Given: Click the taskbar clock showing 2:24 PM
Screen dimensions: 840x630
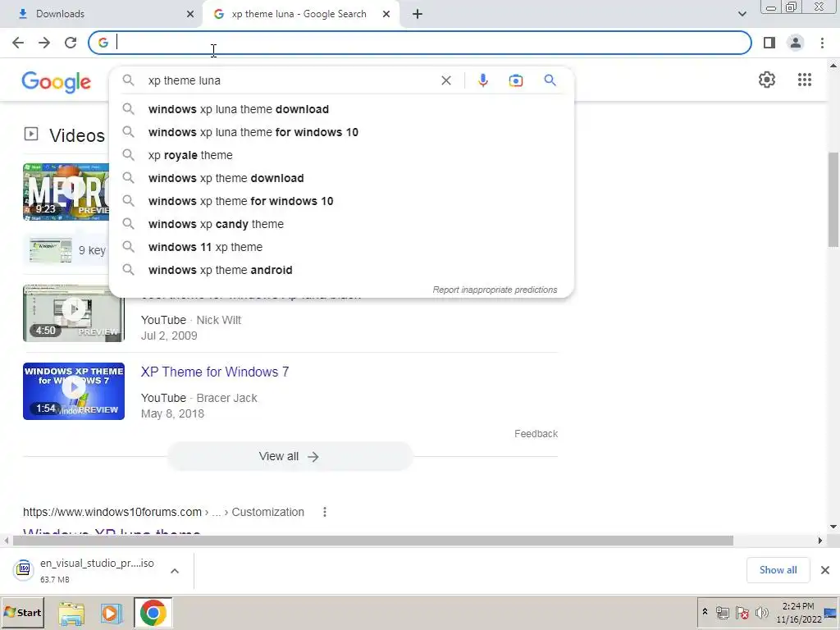Looking at the screenshot, I should 798,612.
